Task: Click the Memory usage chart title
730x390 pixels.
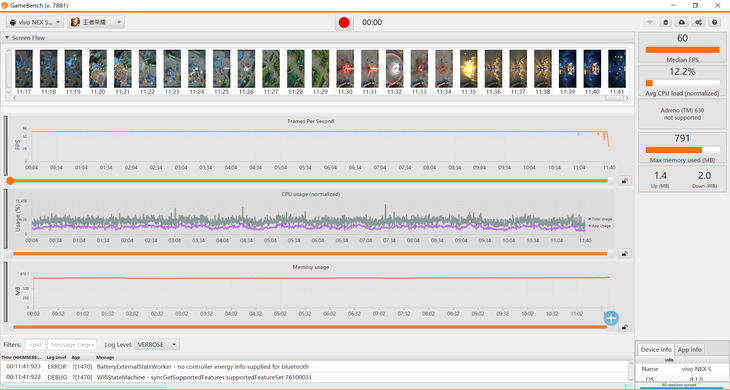Action: 311,267
